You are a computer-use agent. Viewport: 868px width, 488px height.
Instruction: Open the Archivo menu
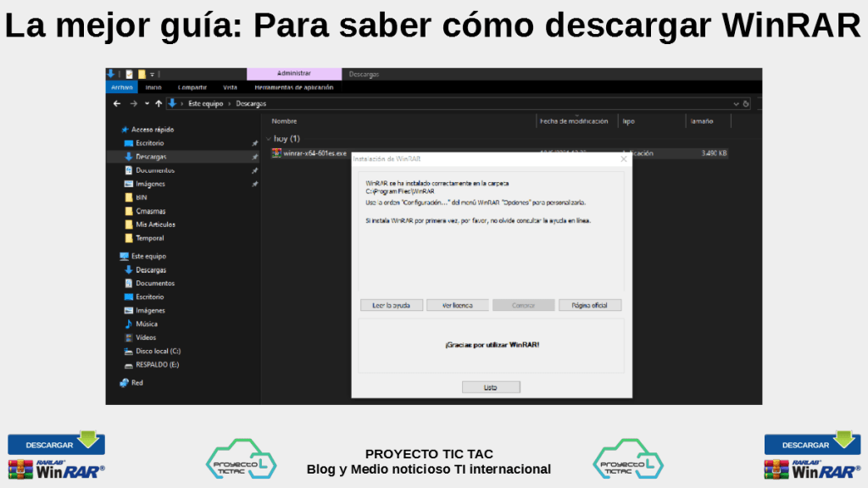(x=121, y=87)
